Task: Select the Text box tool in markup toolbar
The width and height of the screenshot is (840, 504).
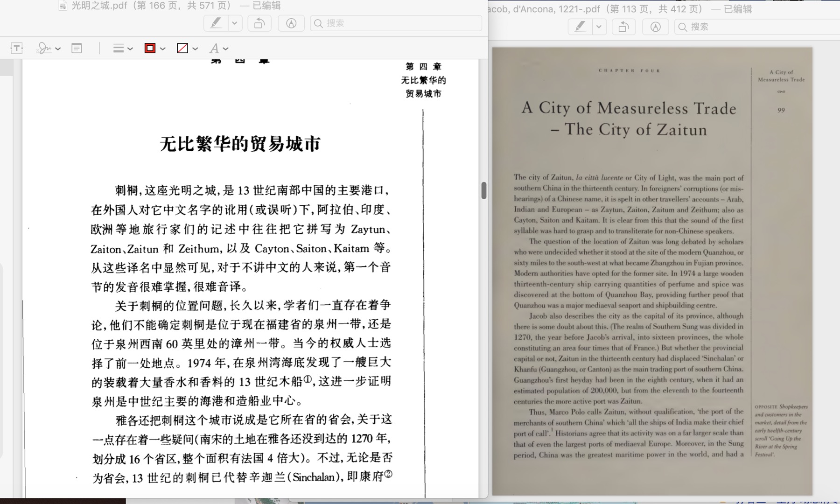Action: [x=17, y=48]
